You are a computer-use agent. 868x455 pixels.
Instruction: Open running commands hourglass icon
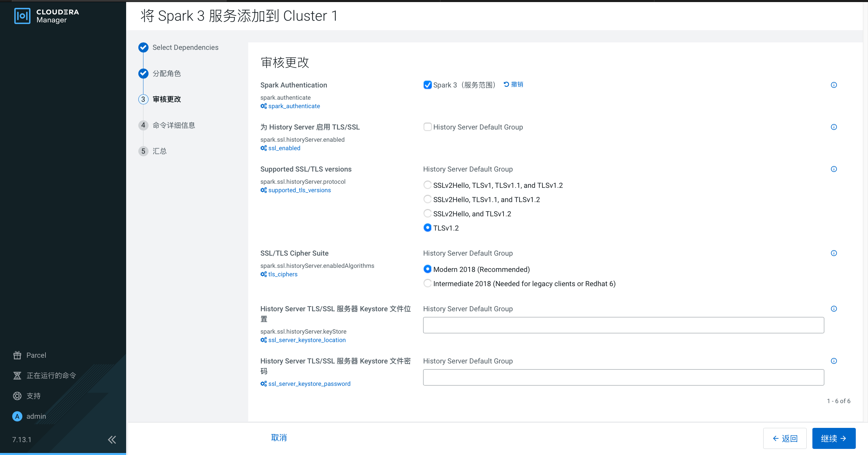tap(17, 375)
